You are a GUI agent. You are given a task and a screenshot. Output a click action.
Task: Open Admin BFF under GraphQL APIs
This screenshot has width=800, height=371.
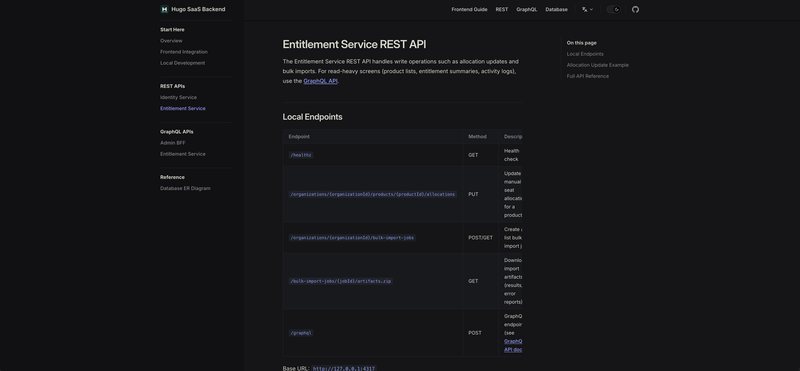(172, 143)
